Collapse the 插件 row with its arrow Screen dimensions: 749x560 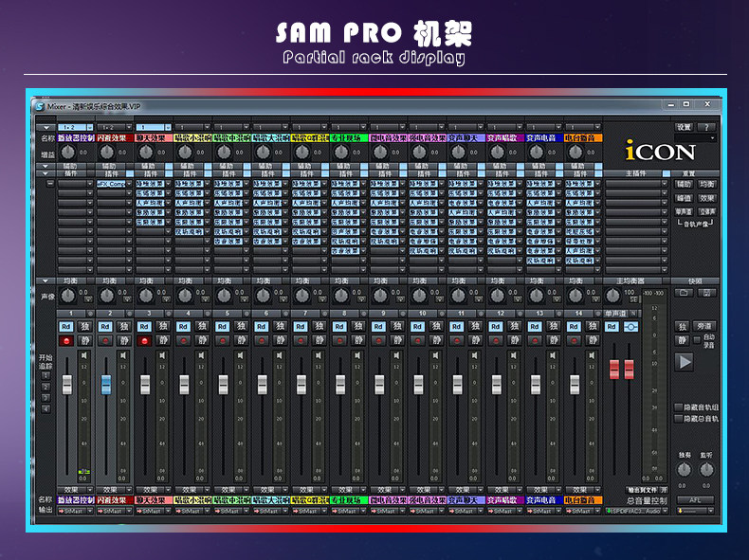[46, 173]
